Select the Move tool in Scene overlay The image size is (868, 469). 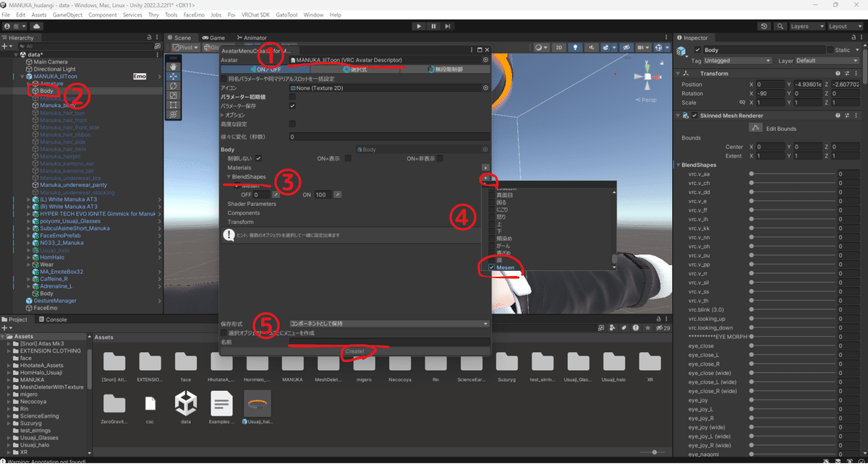pyautogui.click(x=173, y=76)
